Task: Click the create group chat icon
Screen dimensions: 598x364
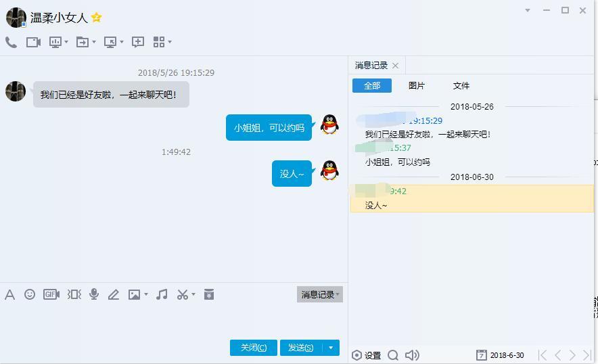Action: (x=138, y=42)
